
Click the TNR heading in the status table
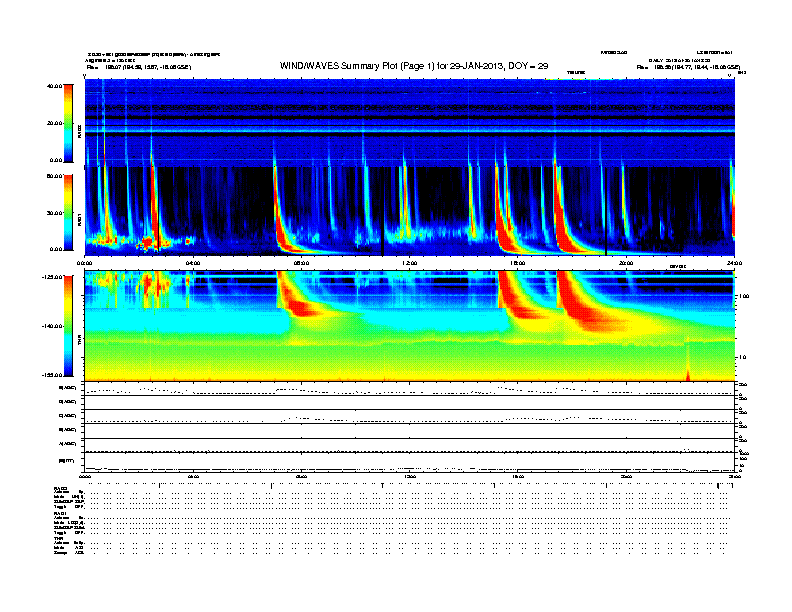pos(59,538)
